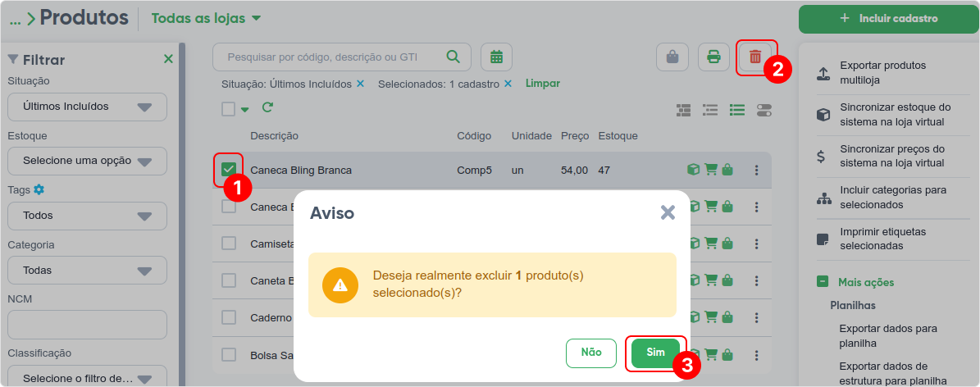Image resolution: width=980 pixels, height=387 pixels.
Task: Check the Bolsa product row checkbox
Action: pos(229,355)
